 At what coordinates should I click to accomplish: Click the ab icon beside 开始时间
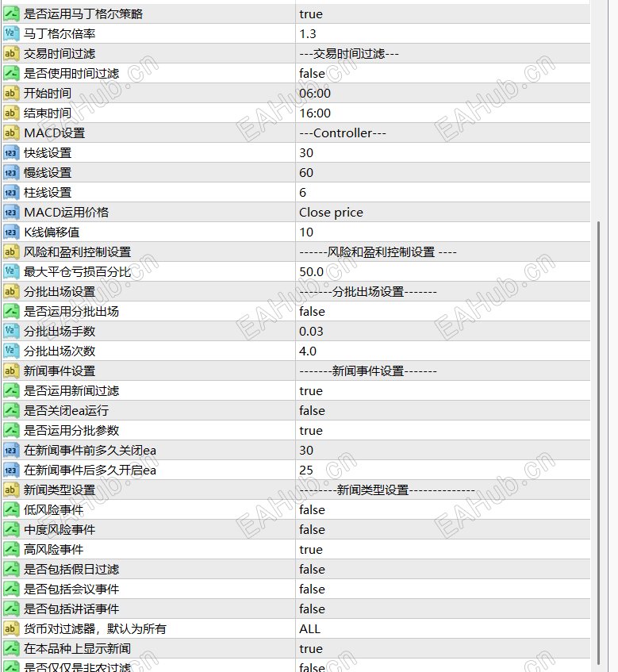pos(11,93)
